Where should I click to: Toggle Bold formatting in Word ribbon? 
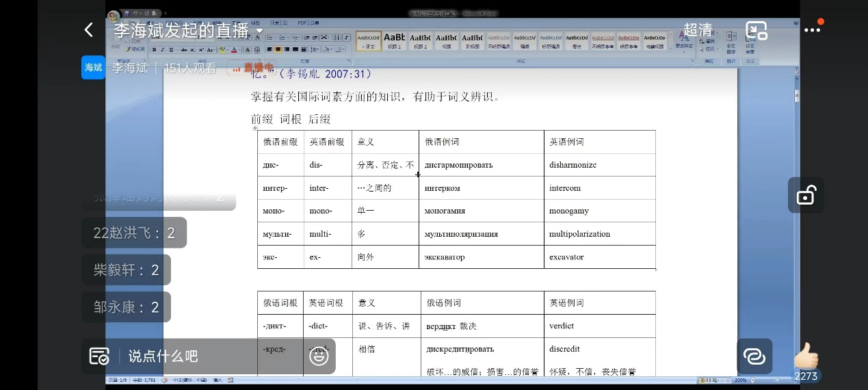(x=155, y=50)
